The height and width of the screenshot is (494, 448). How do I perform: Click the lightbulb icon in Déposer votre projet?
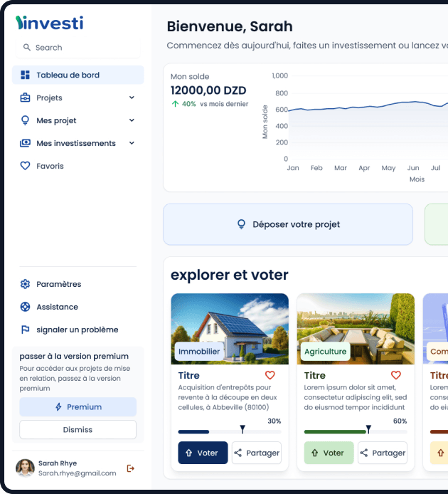242,224
